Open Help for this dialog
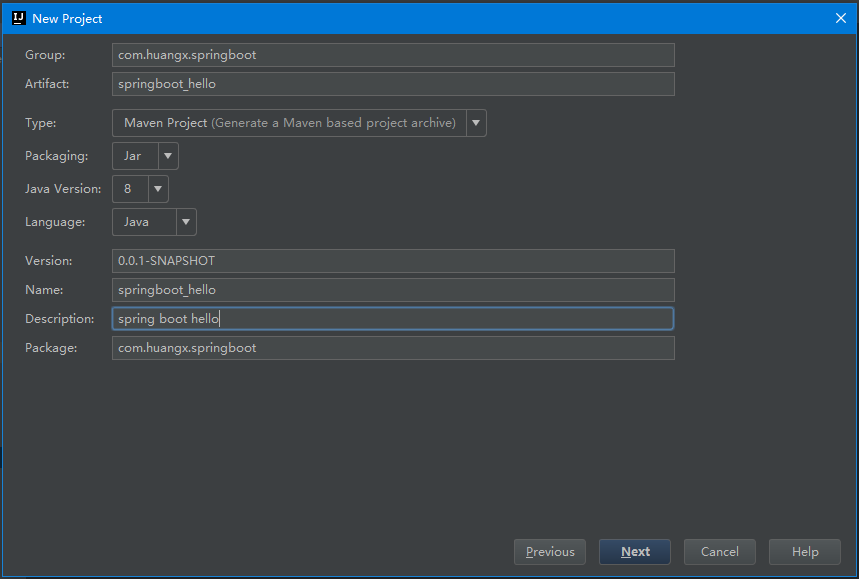 click(804, 552)
